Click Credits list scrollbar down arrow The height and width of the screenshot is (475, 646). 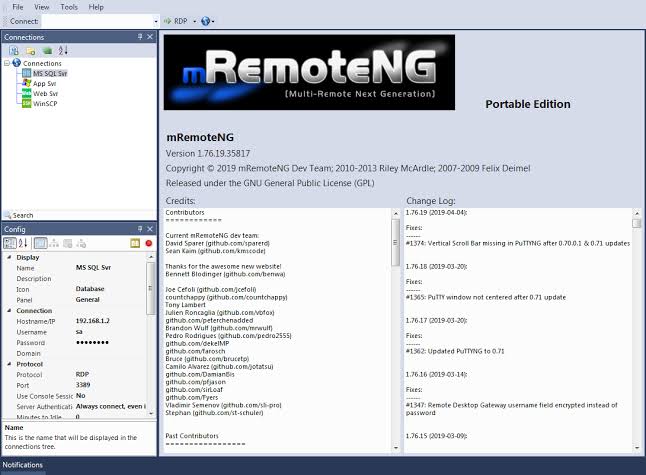coord(396,448)
